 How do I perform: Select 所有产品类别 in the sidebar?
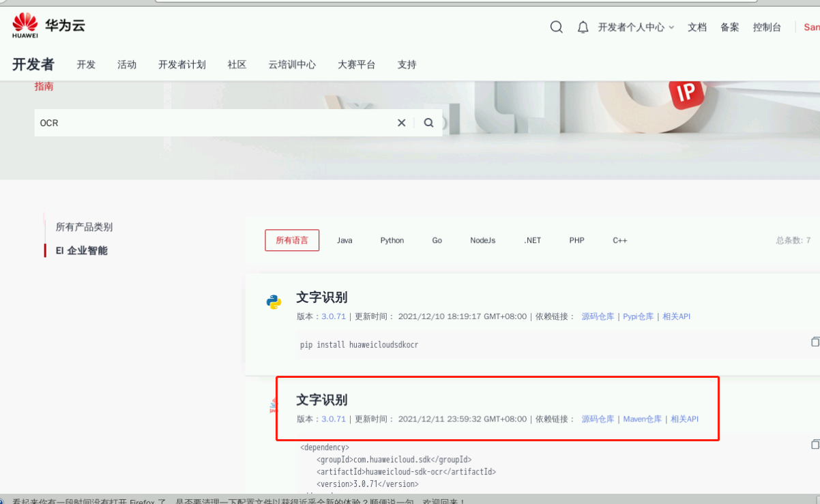[x=84, y=227]
